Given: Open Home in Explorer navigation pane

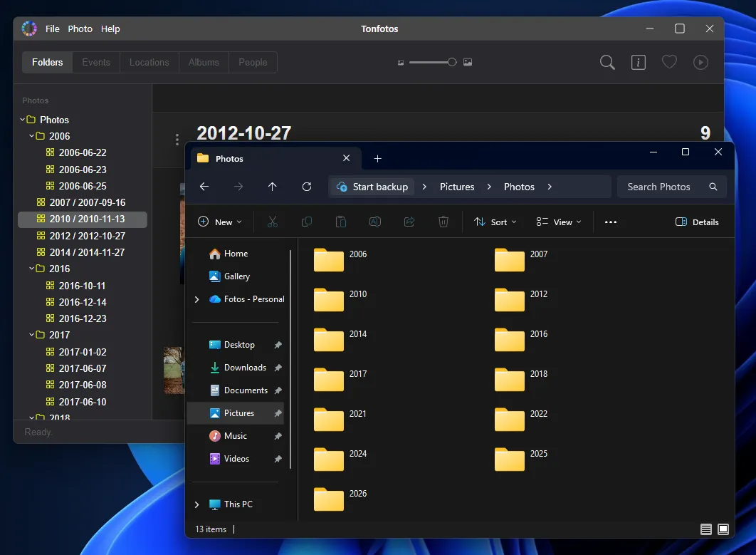Looking at the screenshot, I should point(236,254).
